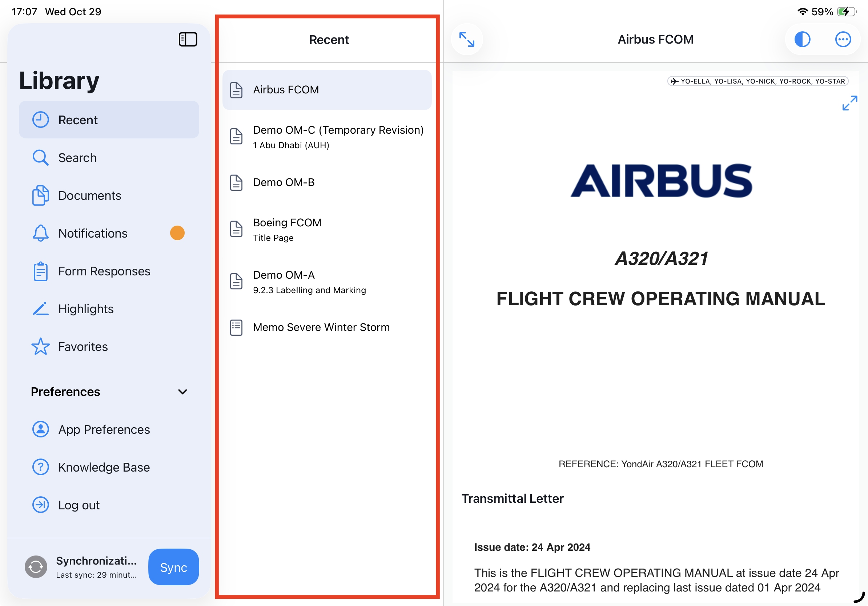Screen dimensions: 868x606
Task: Open the Knowledge Base help item
Action: pyautogui.click(x=104, y=467)
